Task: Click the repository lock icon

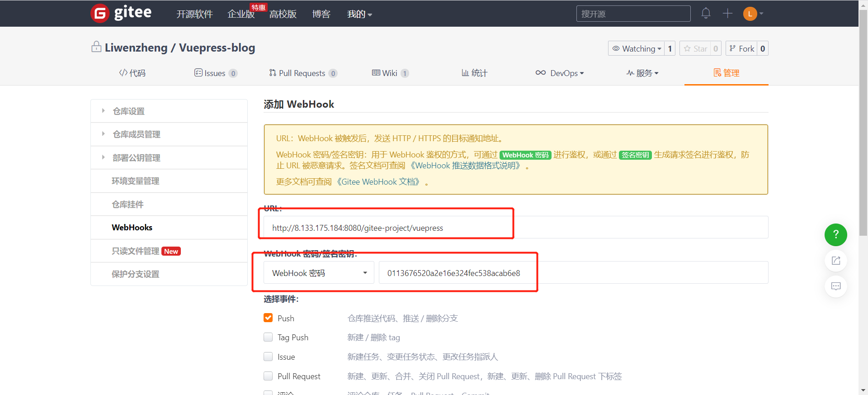Action: [x=96, y=47]
